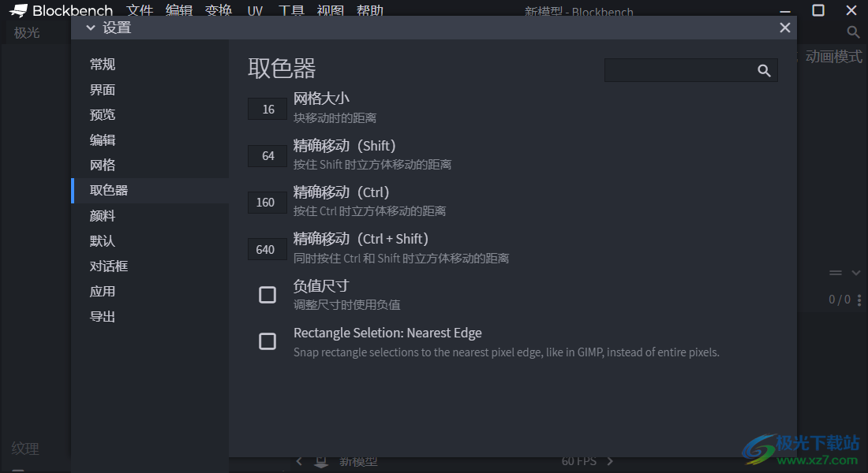
Task: Open the 编辑 settings category
Action: 149,140
